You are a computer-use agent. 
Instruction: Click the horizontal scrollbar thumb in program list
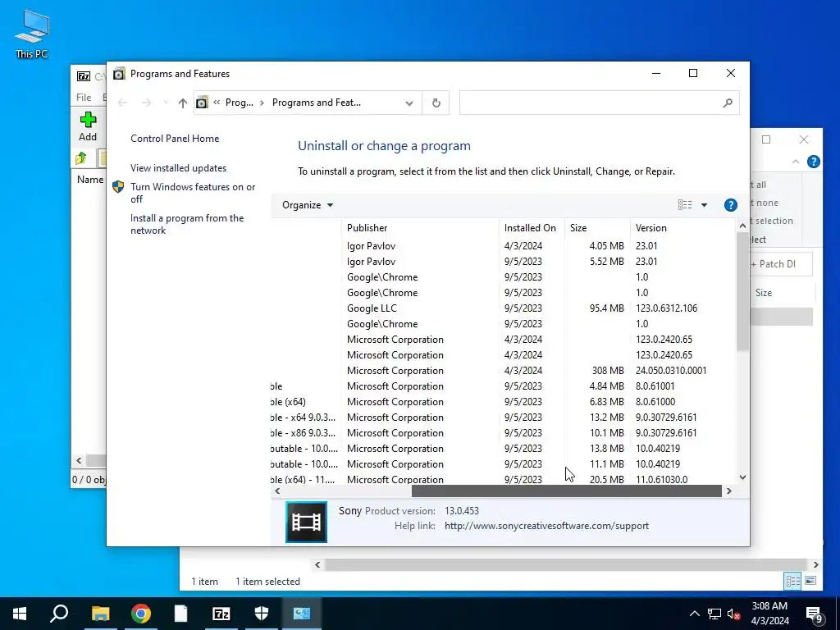[x=566, y=491]
